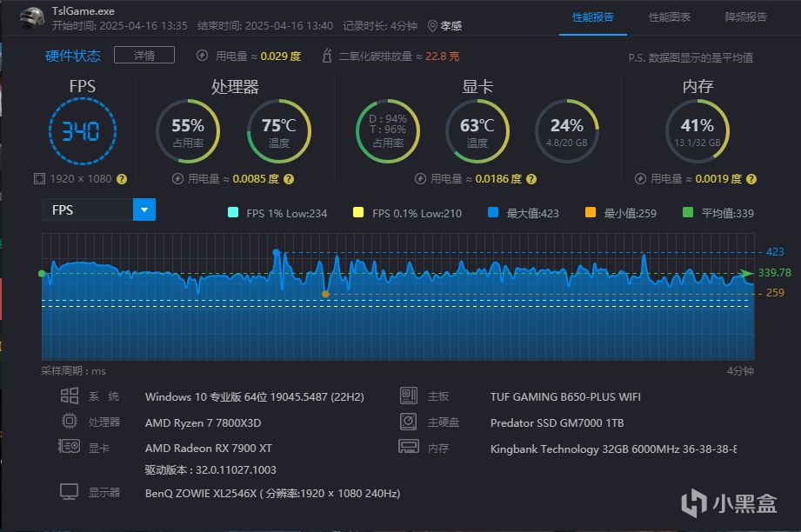
Task: Click the location pin icon beside 孝感
Action: [432, 26]
